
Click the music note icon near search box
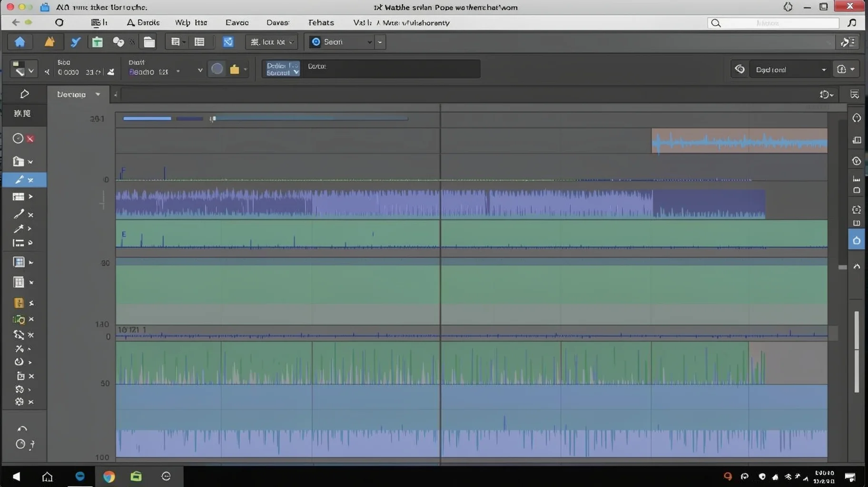tap(852, 23)
